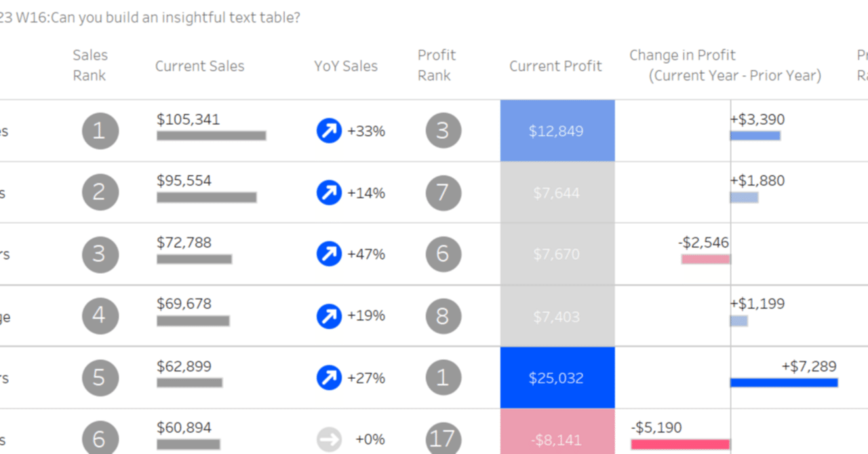Click the Profit Rank 8 circle

pyautogui.click(x=443, y=316)
